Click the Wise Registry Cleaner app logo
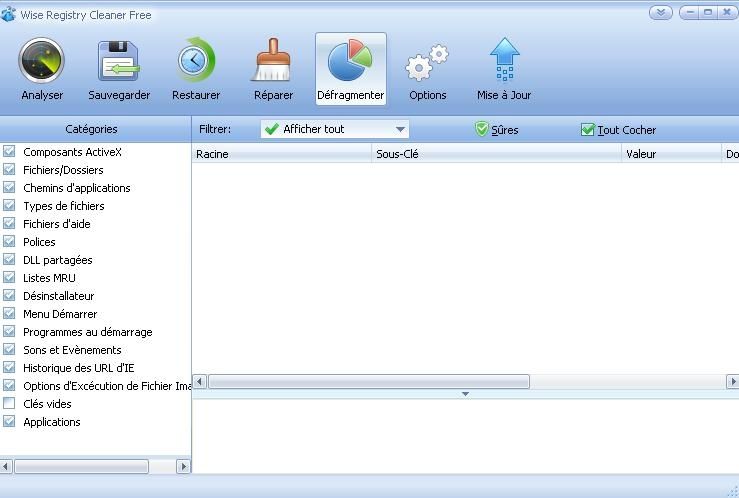Viewport: 739px width, 498px height. [x=8, y=15]
